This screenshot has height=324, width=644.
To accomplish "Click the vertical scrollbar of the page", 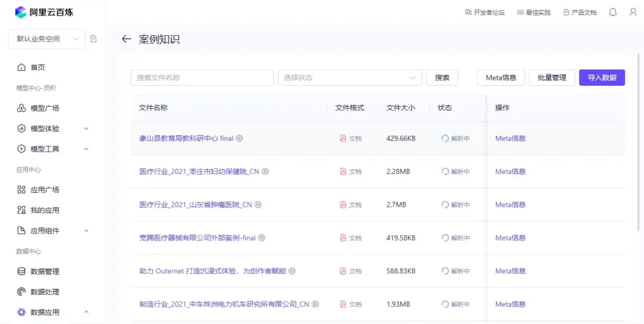I will [x=638, y=142].
